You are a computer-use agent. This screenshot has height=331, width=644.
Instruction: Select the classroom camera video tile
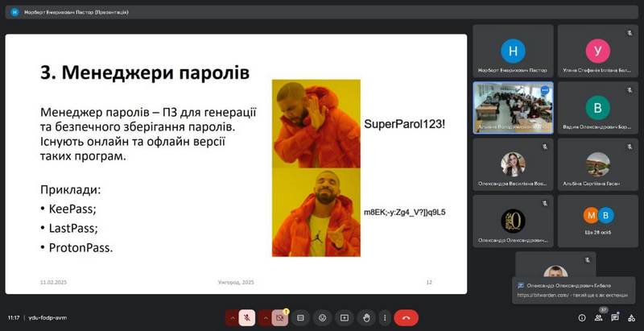(513, 108)
